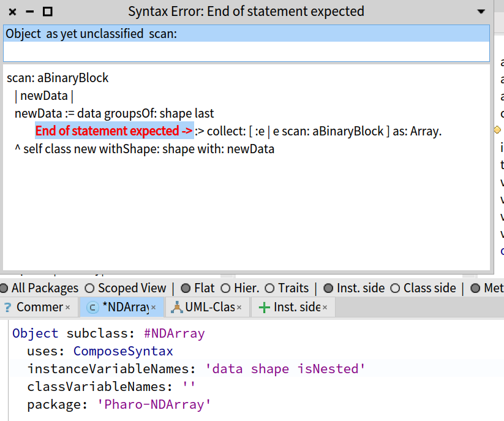Screen dimensions: 504x421
Task: Select the Methods radio button at the right edge
Action: click(475, 288)
